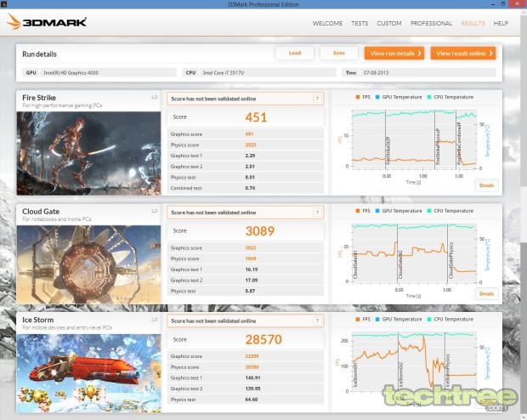The width and height of the screenshot is (527, 420).
Task: Open the CUSTOM tab
Action: tap(388, 23)
